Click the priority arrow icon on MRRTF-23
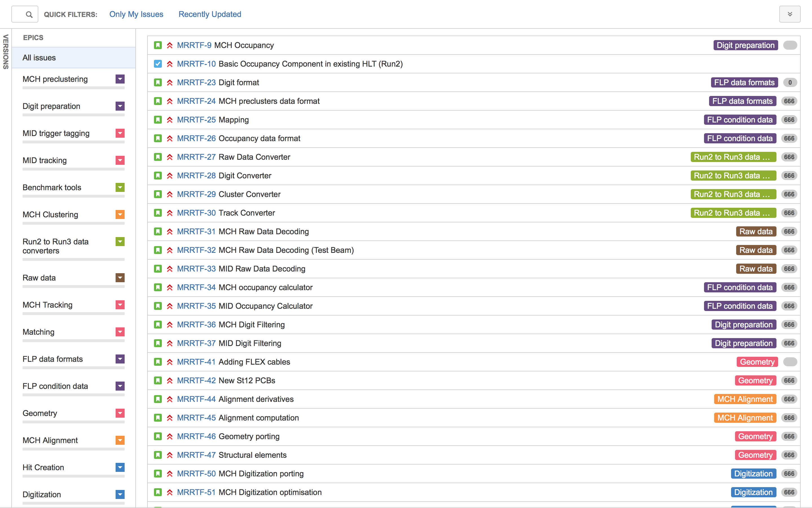This screenshot has width=812, height=508. (x=170, y=82)
